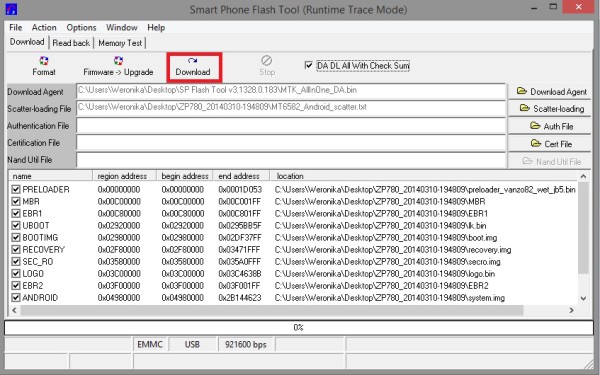Image resolution: width=600 pixels, height=375 pixels.
Task: Open the Window menu
Action: coord(122,28)
